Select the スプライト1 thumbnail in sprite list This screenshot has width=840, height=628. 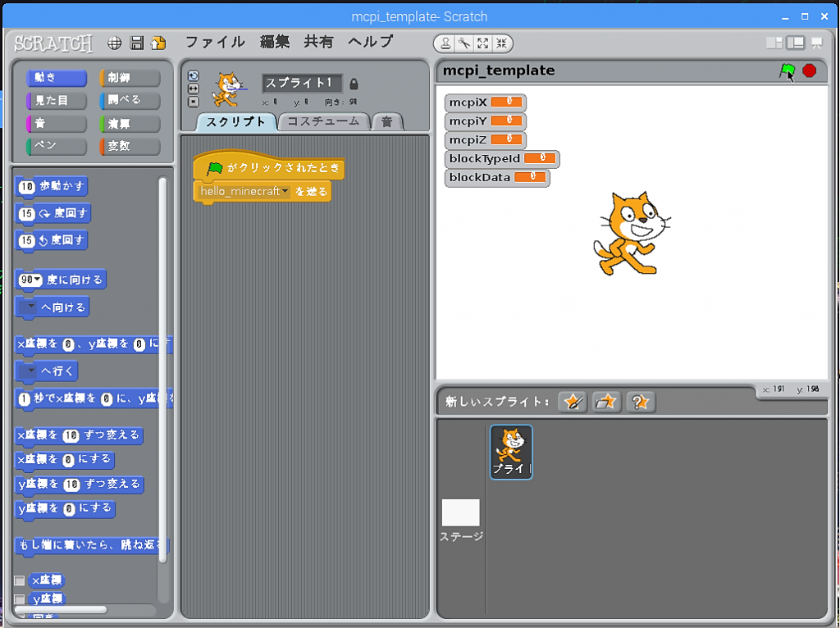pyautogui.click(x=511, y=453)
